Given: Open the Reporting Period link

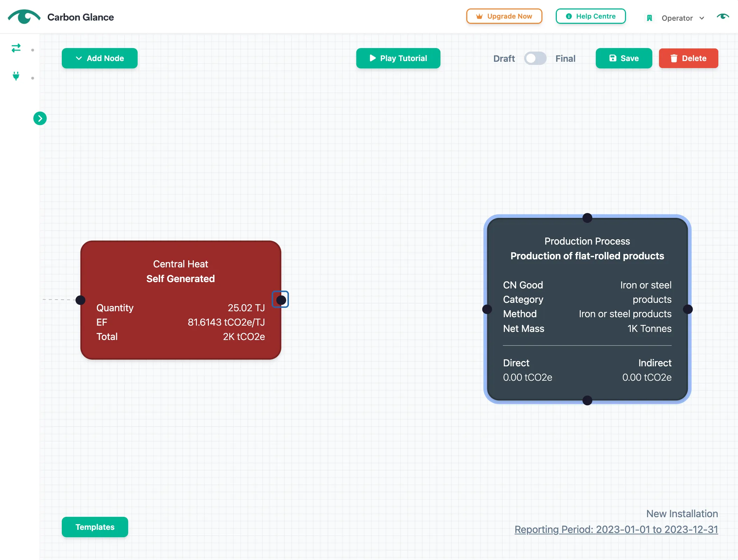Looking at the screenshot, I should coord(616,529).
